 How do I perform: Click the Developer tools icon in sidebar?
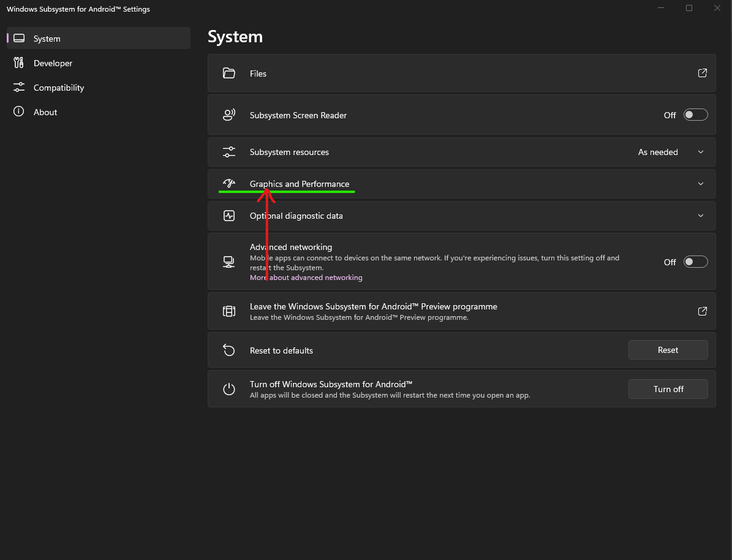tap(18, 62)
